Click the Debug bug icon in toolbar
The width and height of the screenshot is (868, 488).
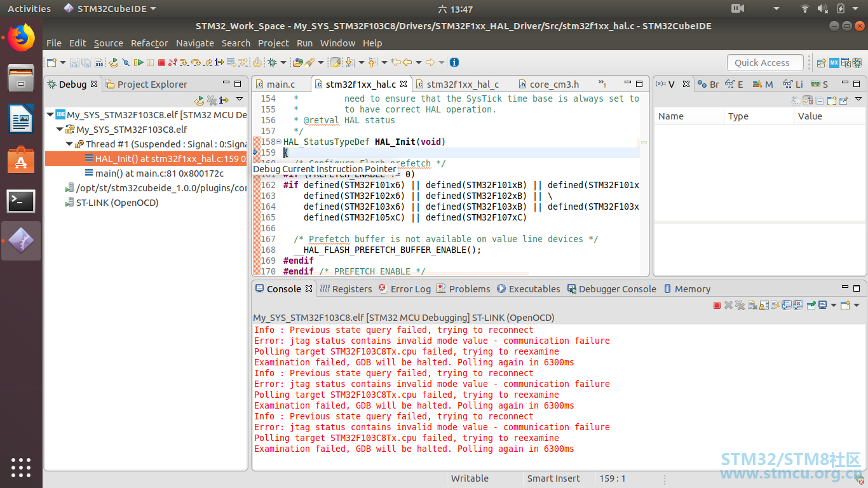point(272,62)
